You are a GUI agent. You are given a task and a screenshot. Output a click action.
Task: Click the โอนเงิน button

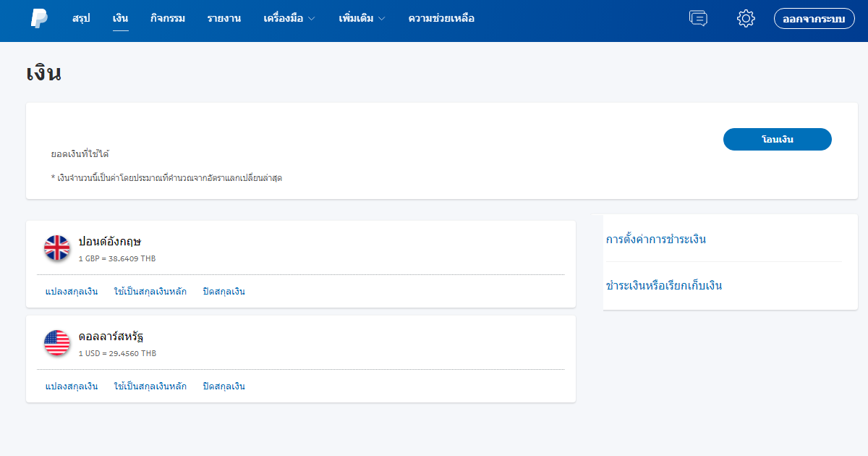pyautogui.click(x=777, y=139)
